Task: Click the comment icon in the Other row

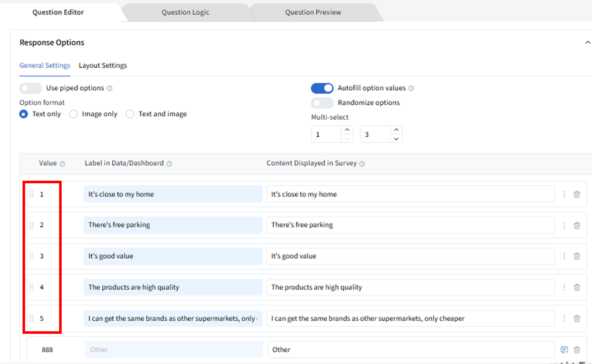Action: (x=564, y=350)
